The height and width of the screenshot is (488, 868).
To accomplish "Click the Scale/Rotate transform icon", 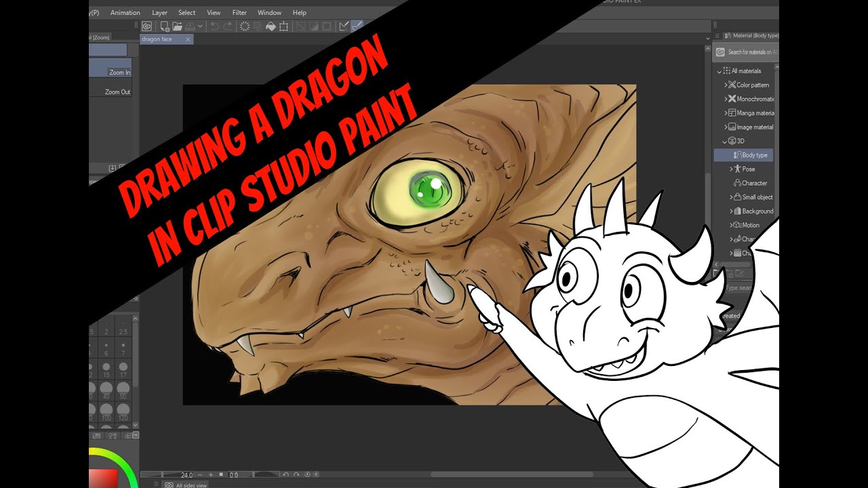I will 283,26.
